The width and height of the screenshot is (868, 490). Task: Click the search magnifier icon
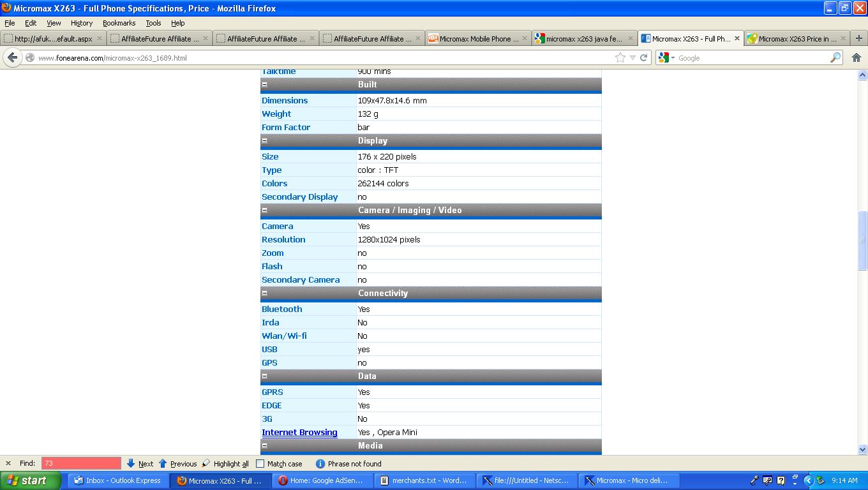coord(835,57)
